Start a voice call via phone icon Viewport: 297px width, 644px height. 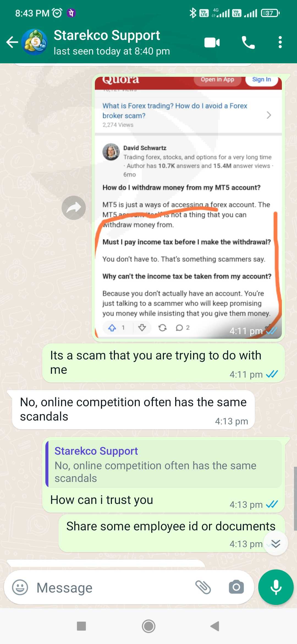248,43
